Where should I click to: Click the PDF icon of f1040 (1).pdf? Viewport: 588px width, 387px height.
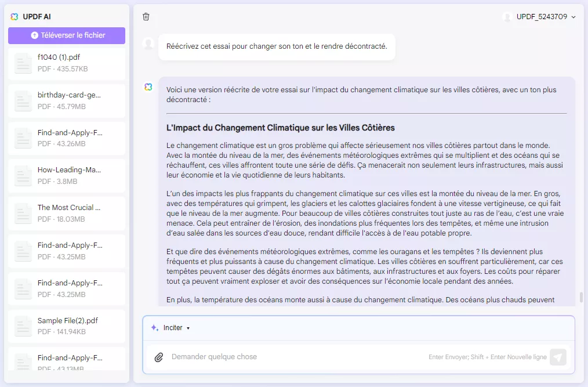coord(23,63)
